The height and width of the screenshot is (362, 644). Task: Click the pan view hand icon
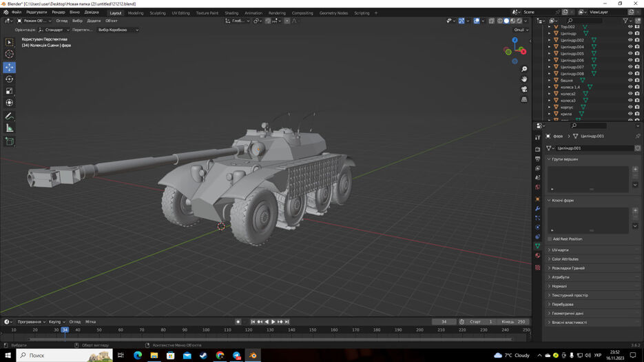point(524,79)
